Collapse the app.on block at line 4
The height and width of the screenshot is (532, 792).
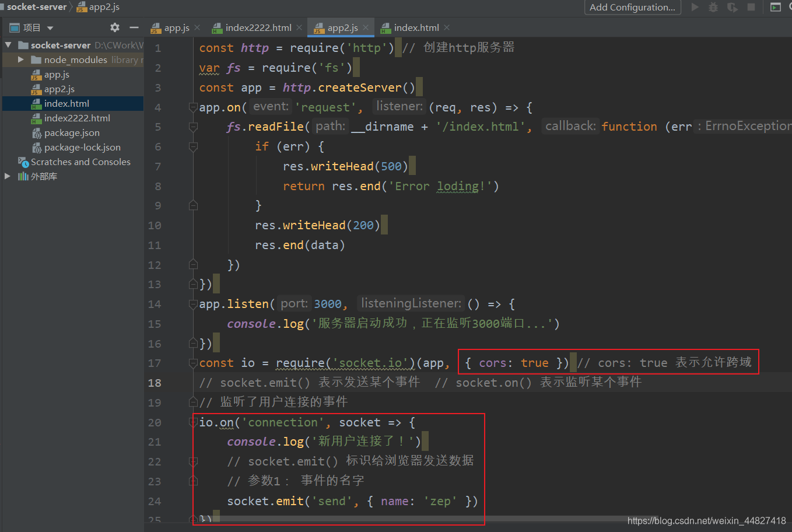pos(193,107)
